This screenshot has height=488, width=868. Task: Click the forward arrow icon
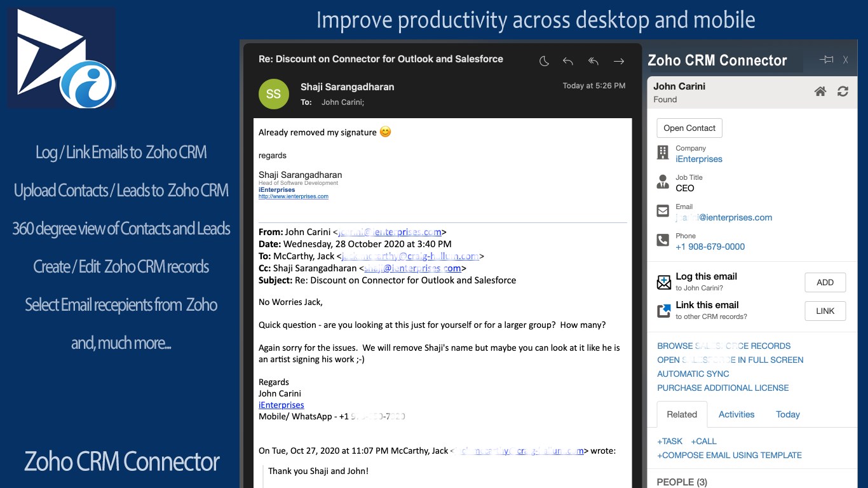(618, 62)
